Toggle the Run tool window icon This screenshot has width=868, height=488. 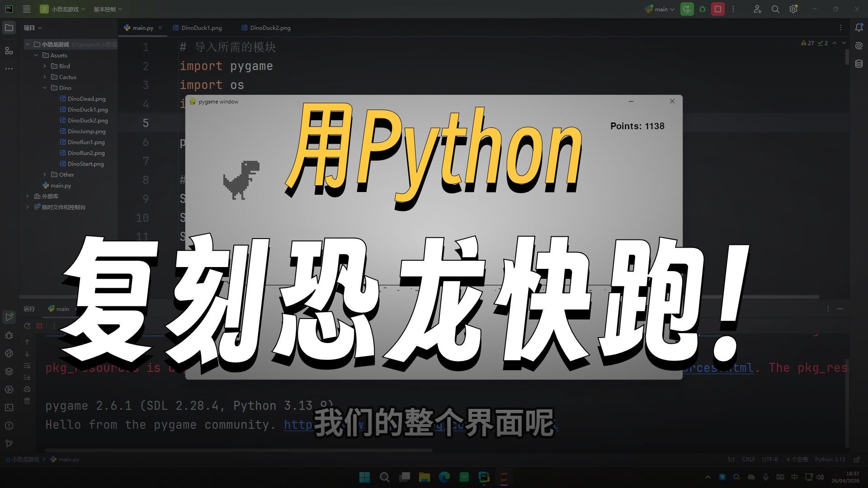point(9,317)
